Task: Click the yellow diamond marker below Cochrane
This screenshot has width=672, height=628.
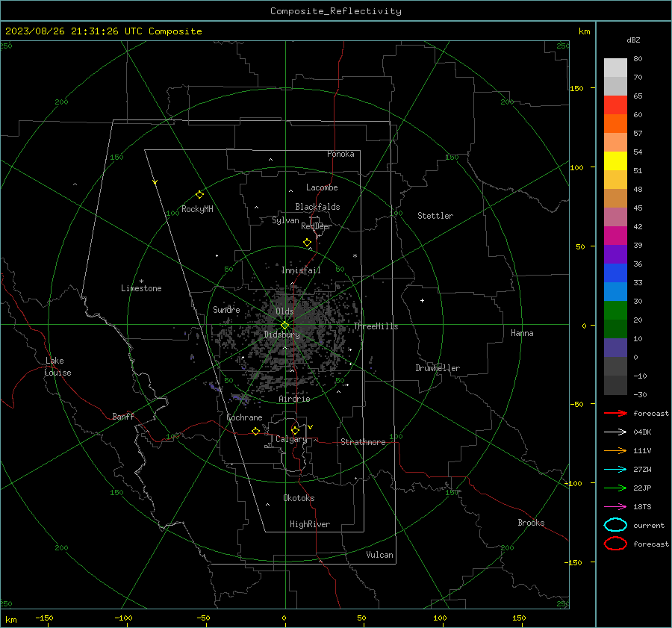Action: click(x=256, y=432)
